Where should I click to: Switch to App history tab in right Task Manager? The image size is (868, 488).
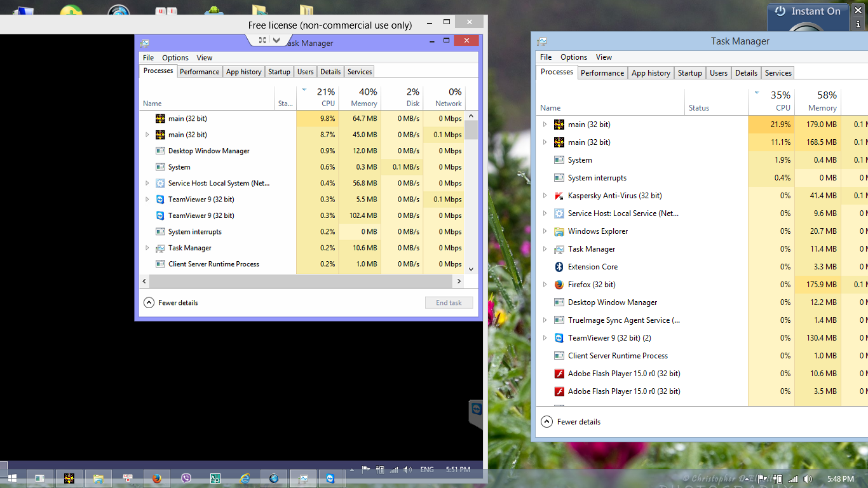click(651, 73)
